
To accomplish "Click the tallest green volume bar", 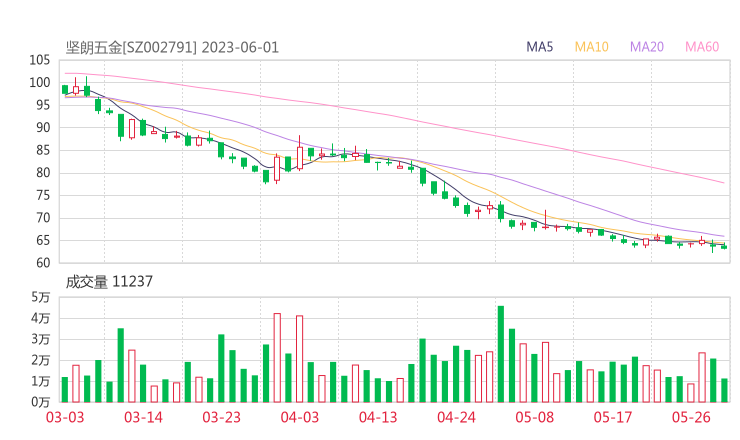I will 501,354.
